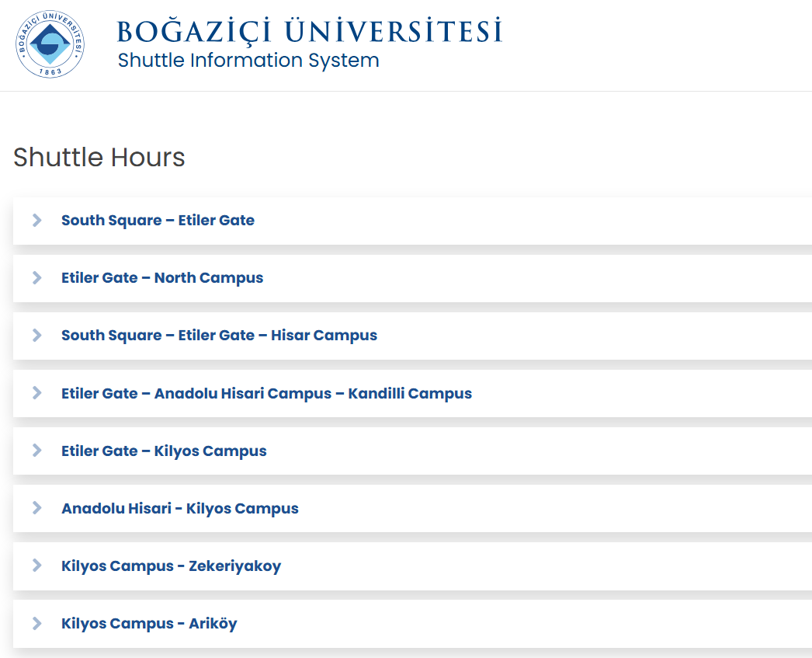
Task: Expand chevron beside Anadolu Hisari - Kilyos Campus
Action: tap(36, 508)
